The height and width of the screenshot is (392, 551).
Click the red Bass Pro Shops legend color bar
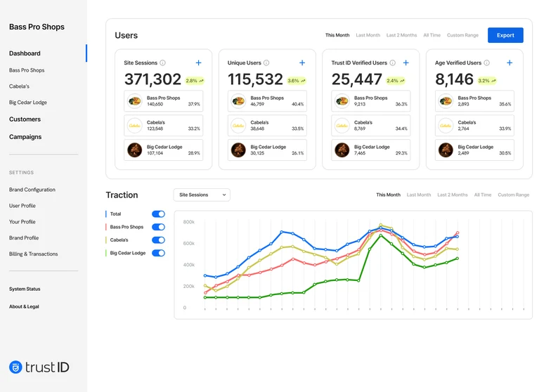tap(105, 227)
